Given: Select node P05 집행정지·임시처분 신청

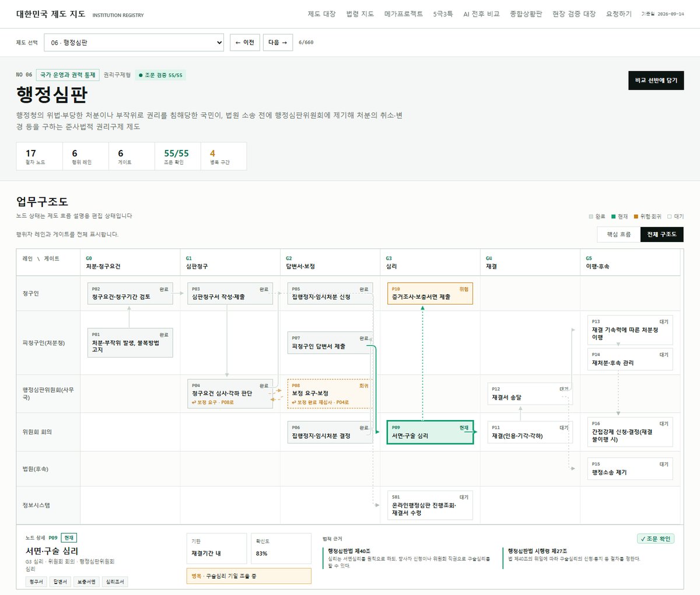Looking at the screenshot, I should coord(330,293).
